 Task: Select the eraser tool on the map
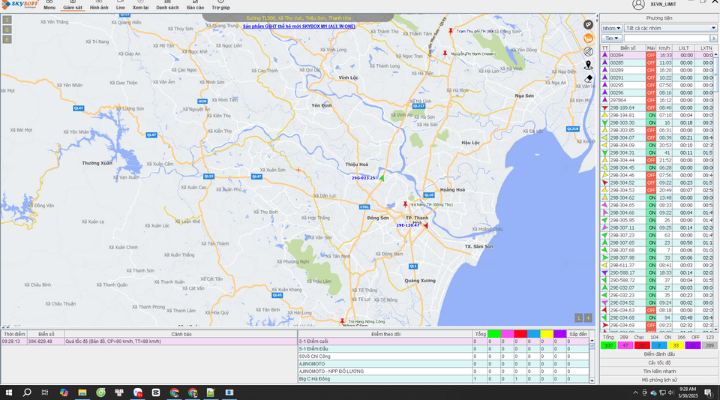(x=588, y=79)
